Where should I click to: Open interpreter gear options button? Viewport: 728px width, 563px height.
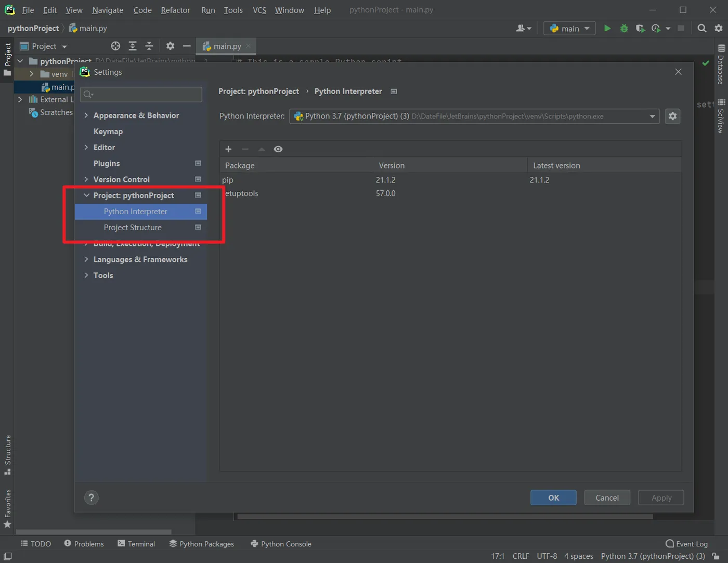click(672, 116)
